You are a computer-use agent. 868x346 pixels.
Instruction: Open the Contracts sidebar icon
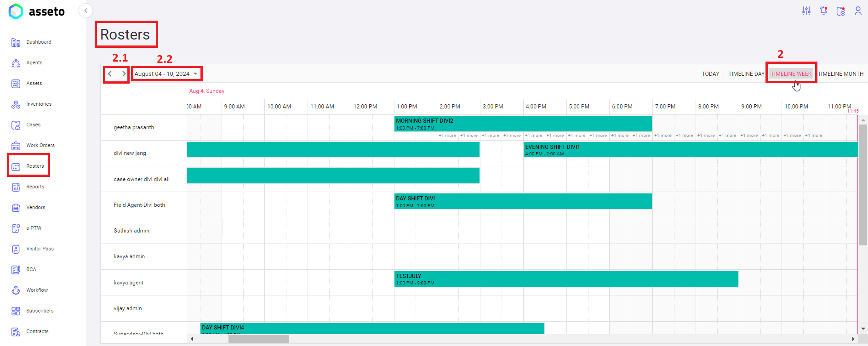click(x=16, y=332)
